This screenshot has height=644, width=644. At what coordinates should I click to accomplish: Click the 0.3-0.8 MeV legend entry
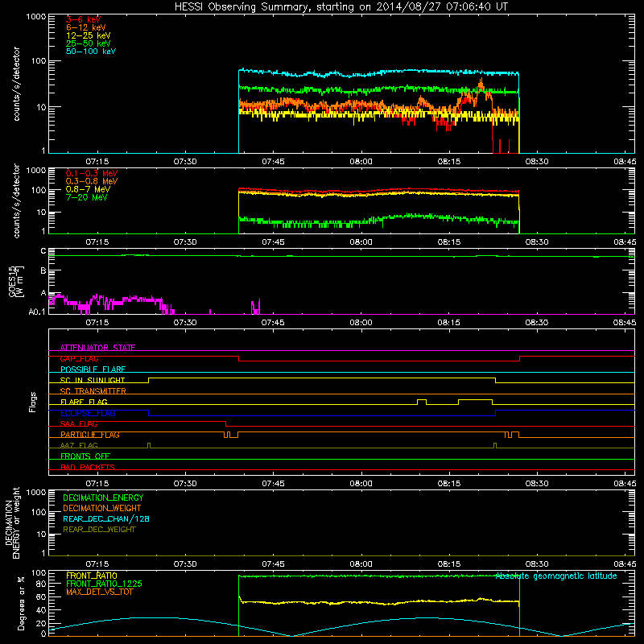pos(92,181)
